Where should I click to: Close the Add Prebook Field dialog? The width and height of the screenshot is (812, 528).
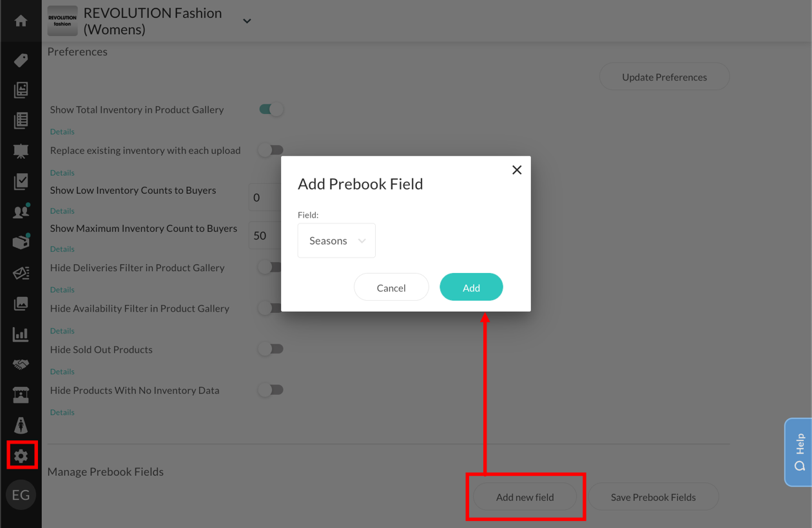(x=517, y=170)
